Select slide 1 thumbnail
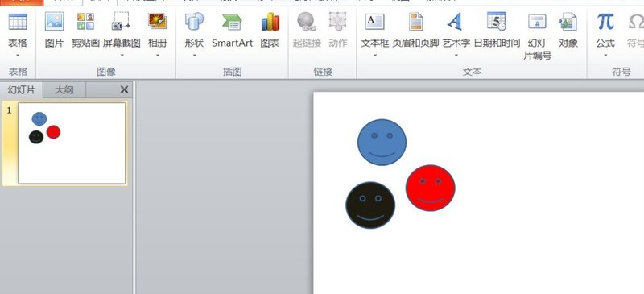 coord(72,143)
